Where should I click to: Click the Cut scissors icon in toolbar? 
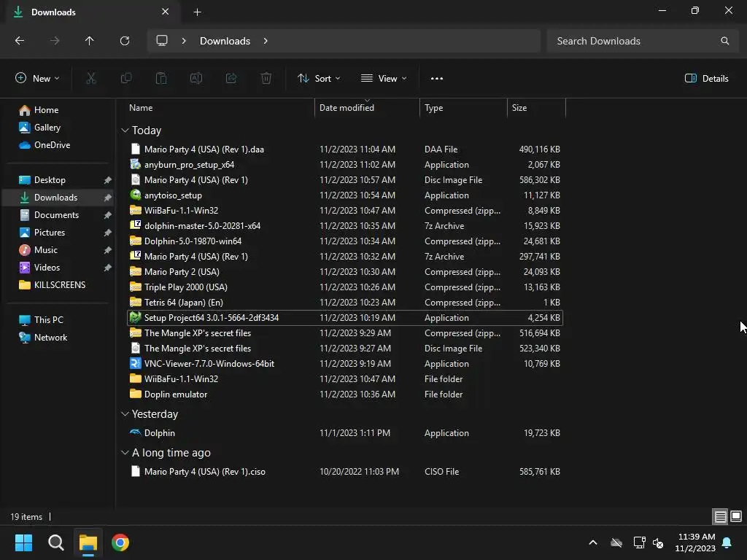[90, 78]
